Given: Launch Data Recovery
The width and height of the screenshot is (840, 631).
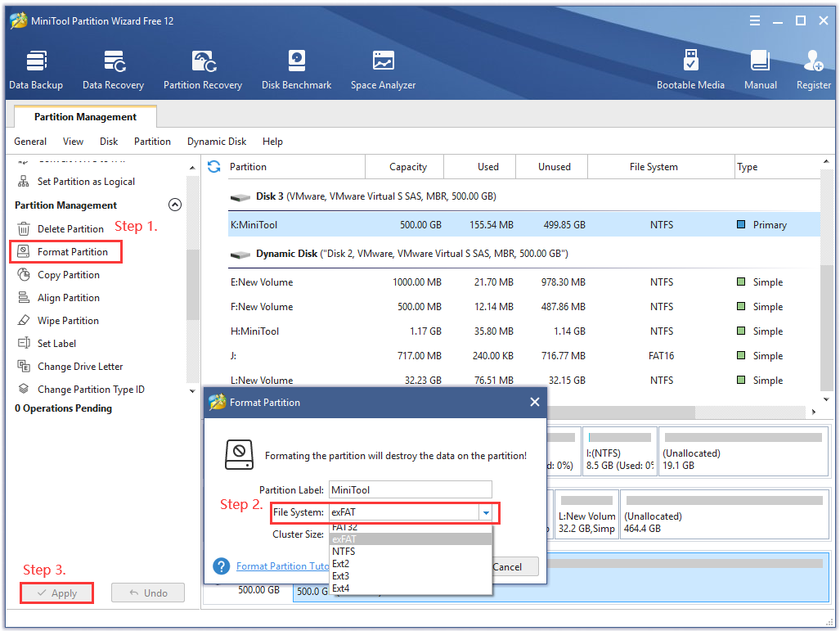Looking at the screenshot, I should point(113,70).
